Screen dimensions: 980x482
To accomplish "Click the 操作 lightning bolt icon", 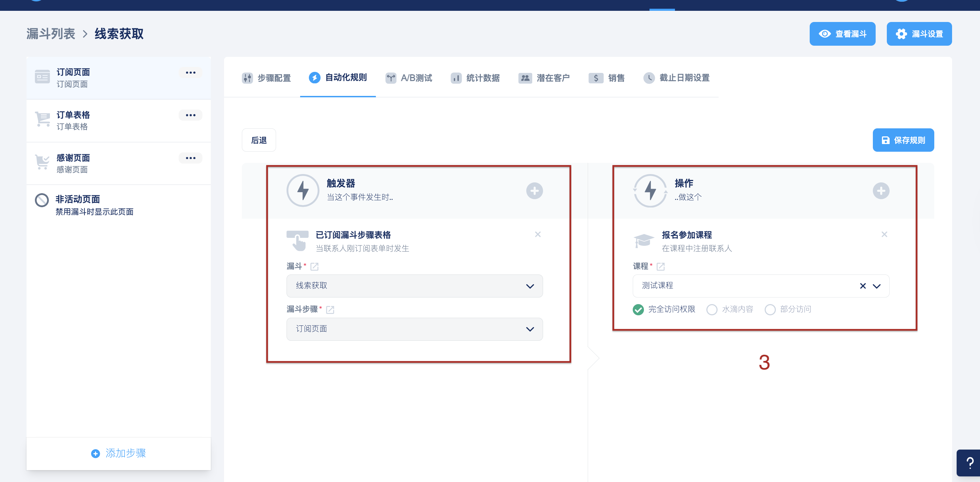I will pos(650,190).
